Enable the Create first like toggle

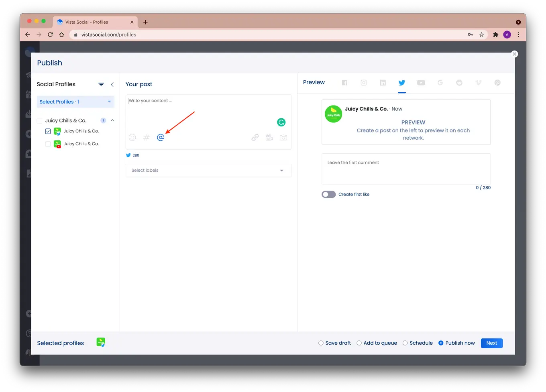coord(328,195)
